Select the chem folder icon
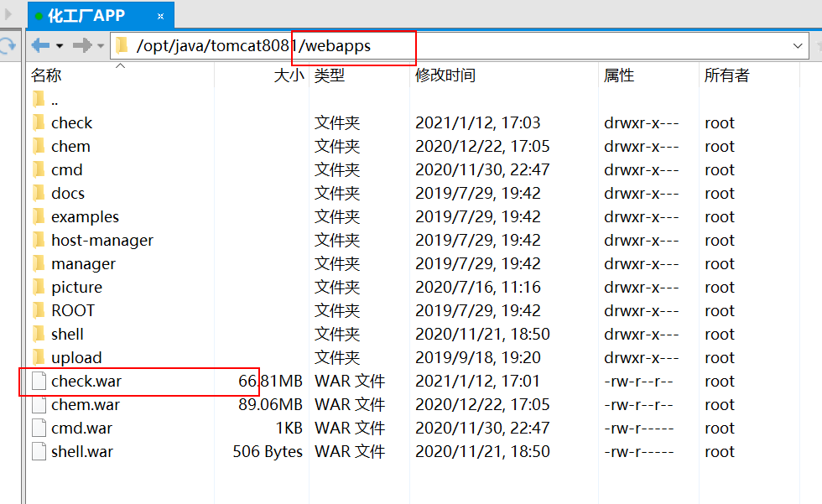Image resolution: width=822 pixels, height=504 pixels. click(39, 146)
